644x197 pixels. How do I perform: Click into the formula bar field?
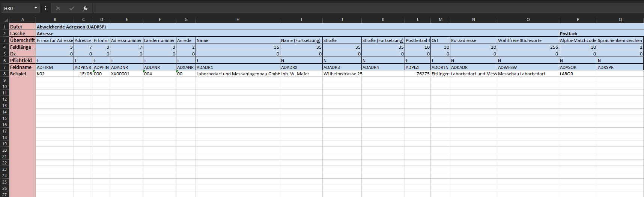tap(368, 8)
